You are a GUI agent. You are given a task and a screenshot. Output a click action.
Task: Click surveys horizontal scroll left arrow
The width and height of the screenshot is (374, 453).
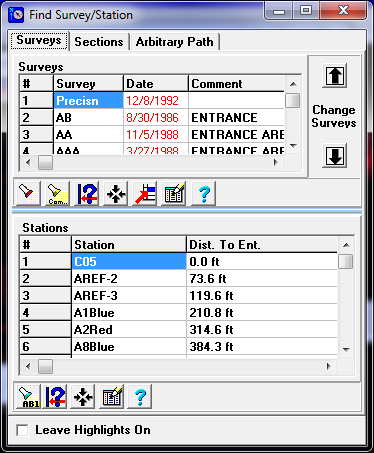28,162
